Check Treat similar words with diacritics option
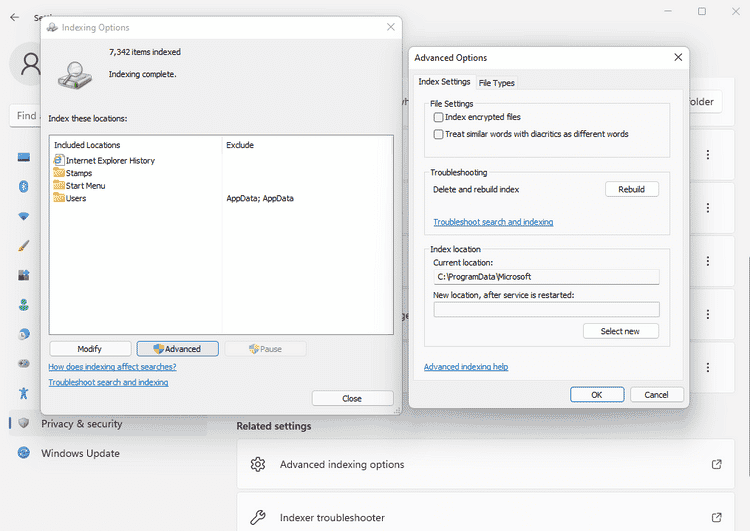 (438, 134)
